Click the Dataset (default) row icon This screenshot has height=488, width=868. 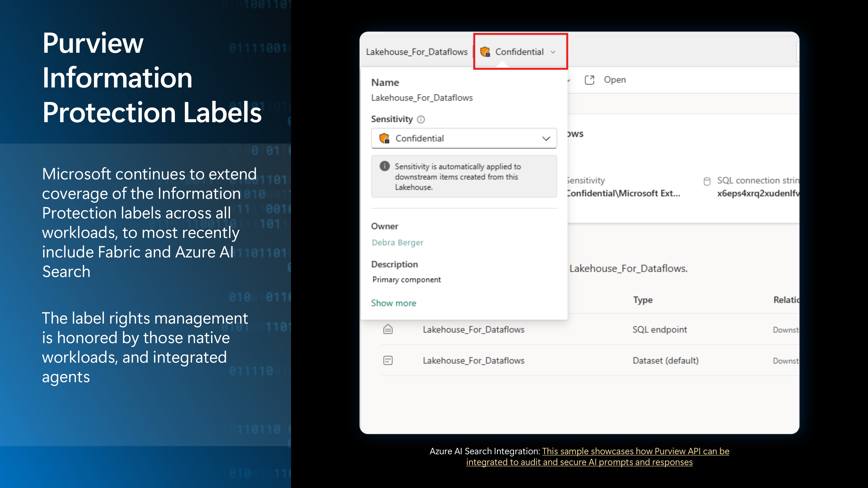tap(388, 360)
